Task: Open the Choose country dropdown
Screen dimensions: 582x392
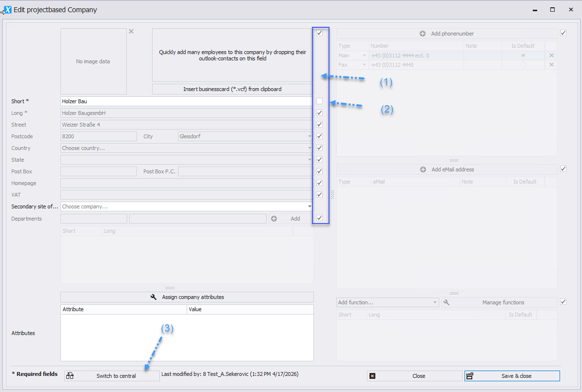Action: [310, 148]
